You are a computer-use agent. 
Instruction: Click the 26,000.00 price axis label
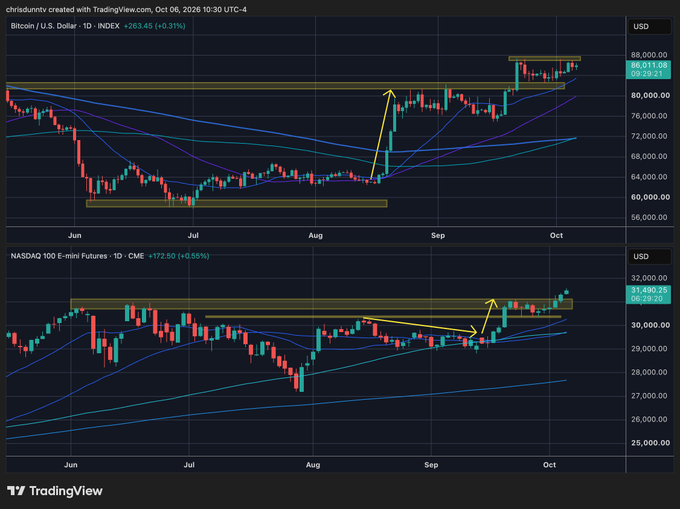649,419
